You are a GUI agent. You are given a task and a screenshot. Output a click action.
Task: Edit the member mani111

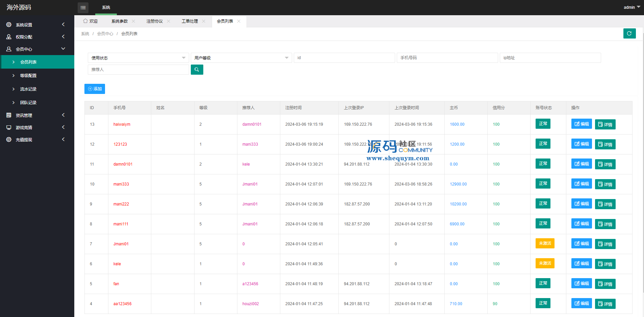click(582, 224)
